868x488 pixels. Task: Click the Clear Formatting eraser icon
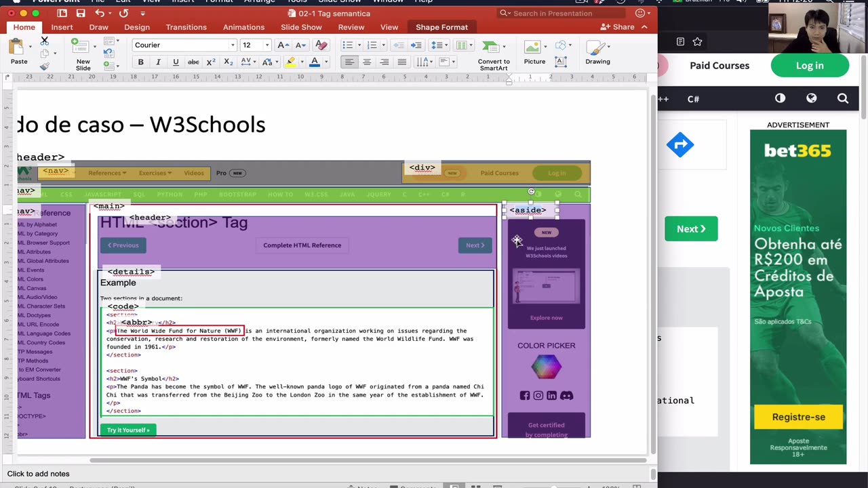click(x=321, y=45)
